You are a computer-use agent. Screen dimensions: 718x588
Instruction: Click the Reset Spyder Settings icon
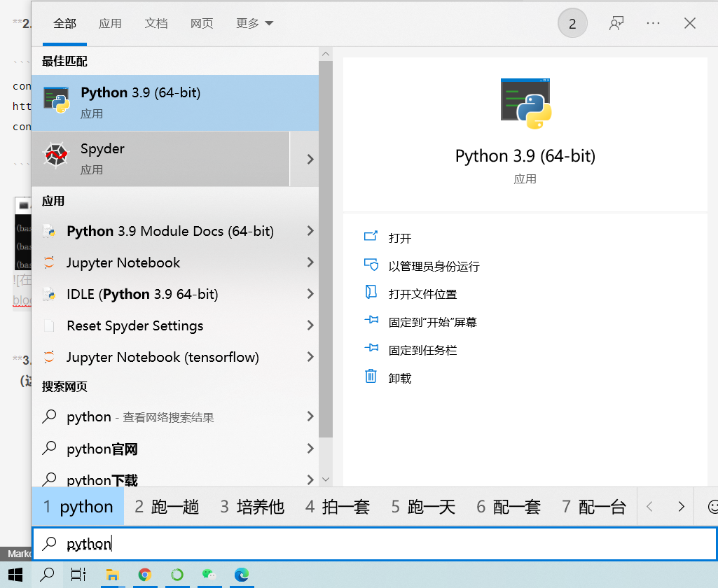click(49, 325)
